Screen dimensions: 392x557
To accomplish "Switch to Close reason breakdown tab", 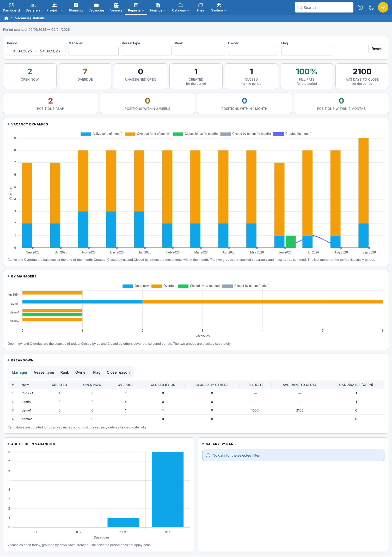I will (118, 372).
